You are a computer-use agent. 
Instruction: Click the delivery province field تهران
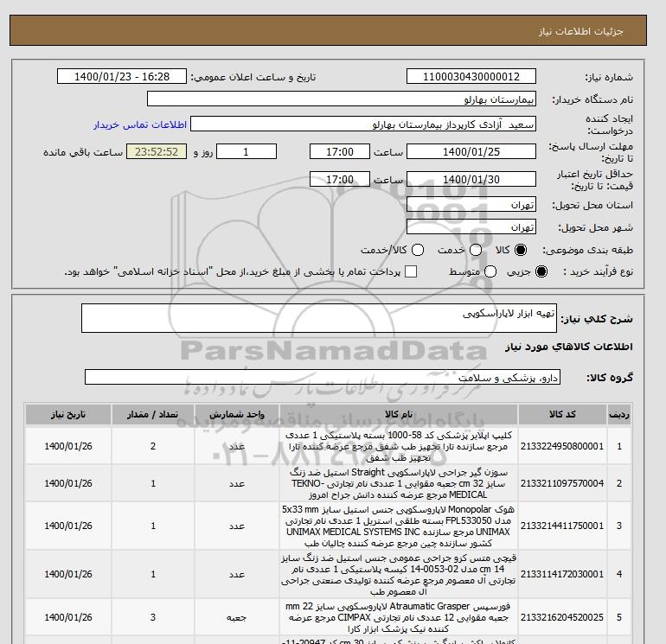tap(471, 205)
